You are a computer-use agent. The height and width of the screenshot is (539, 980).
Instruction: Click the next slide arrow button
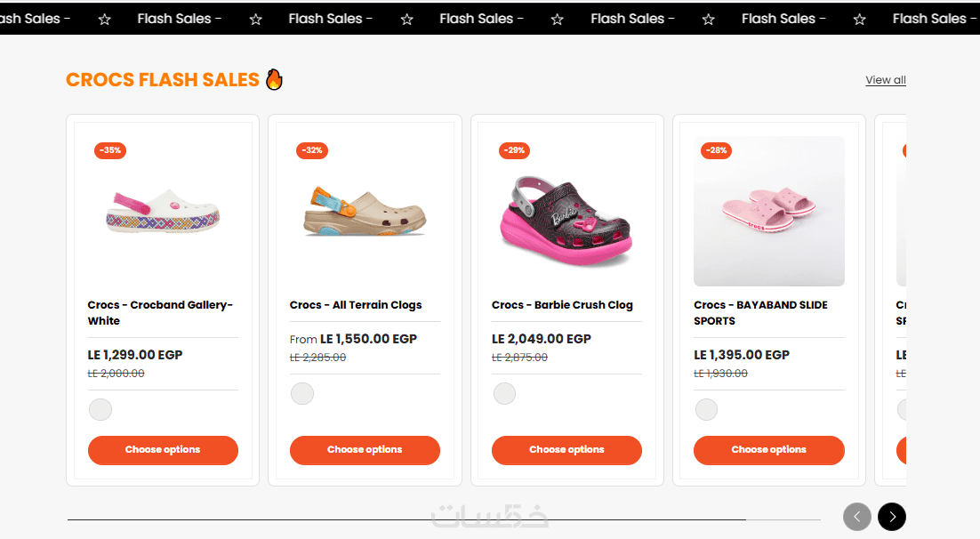[891, 517]
